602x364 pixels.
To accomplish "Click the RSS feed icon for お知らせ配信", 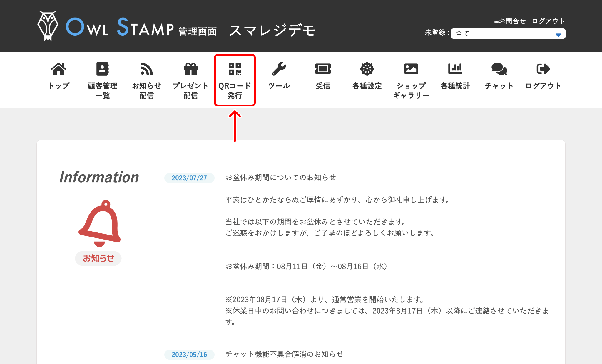I will pos(146,69).
